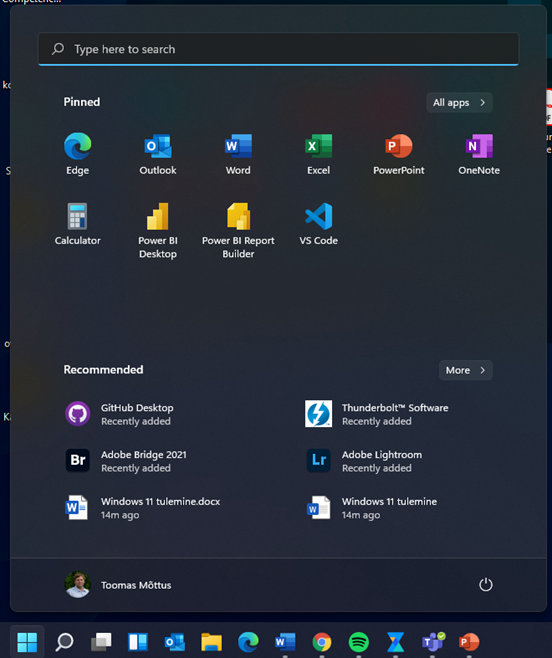The height and width of the screenshot is (658, 552).
Task: Switch to PowerPoint on the taskbar
Action: (x=469, y=642)
